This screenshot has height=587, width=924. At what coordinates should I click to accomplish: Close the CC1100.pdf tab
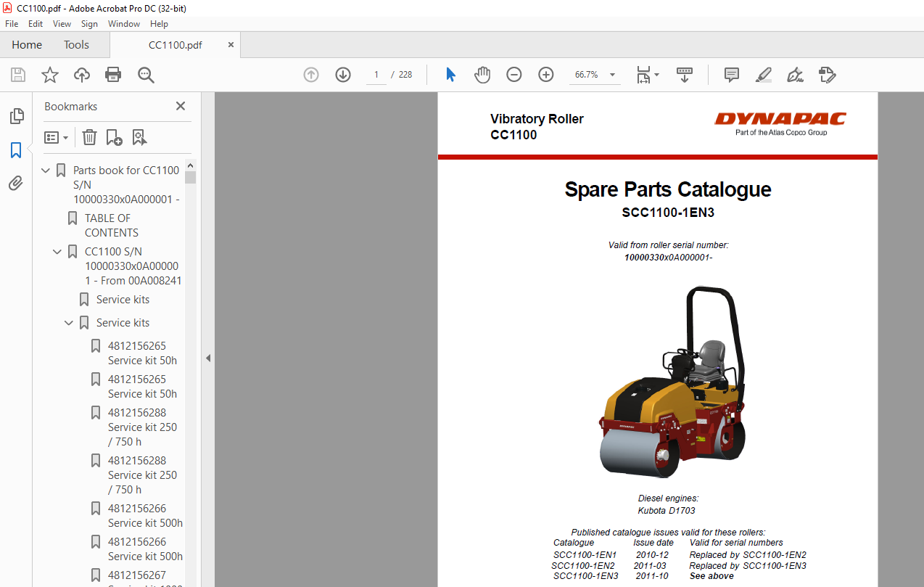[x=231, y=45]
